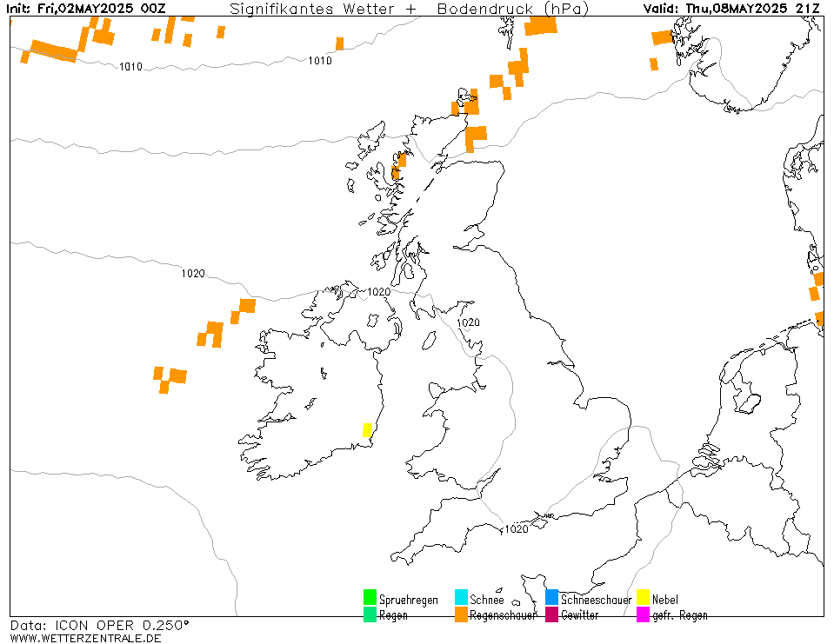This screenshot has width=834, height=644.
Task: Click the 'Valid: Thu,08MAY2025 21Z' text
Action: click(x=731, y=9)
